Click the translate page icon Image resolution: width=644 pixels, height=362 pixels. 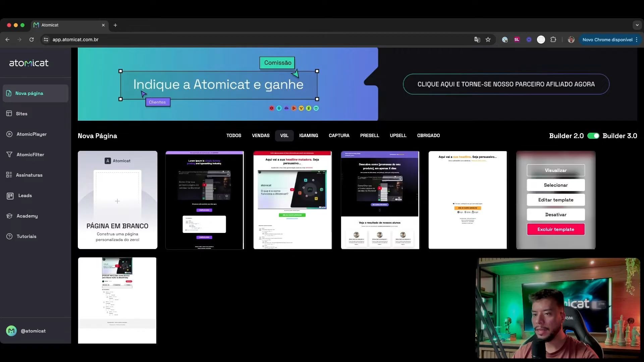[x=477, y=40]
